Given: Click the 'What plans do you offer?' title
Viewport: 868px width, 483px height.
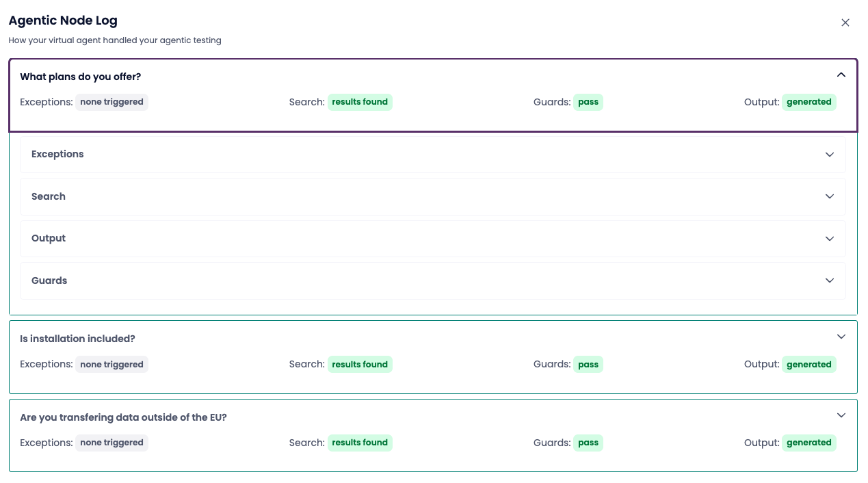Looking at the screenshot, I should [81, 77].
